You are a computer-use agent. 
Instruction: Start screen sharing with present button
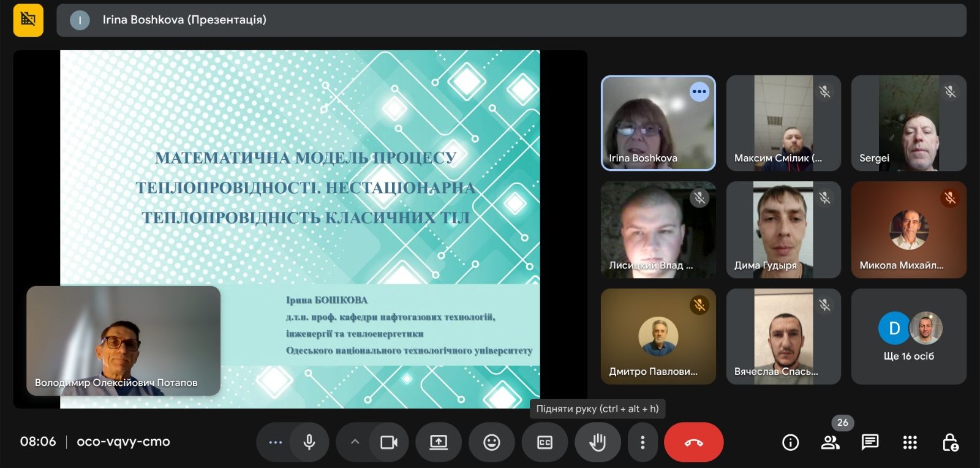(439, 442)
